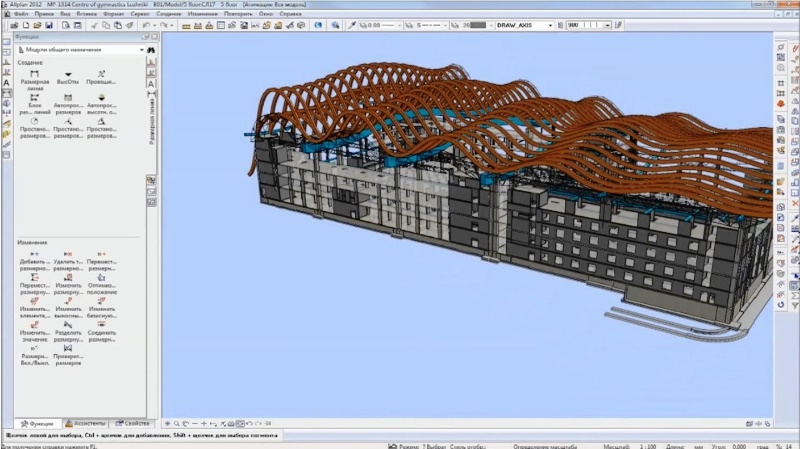
Task: Click the zoom-in plus icon in viewport toolbar
Action: 204,423
